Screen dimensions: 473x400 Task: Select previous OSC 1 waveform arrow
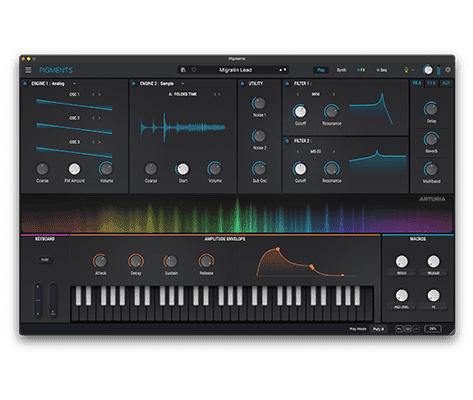point(93,95)
